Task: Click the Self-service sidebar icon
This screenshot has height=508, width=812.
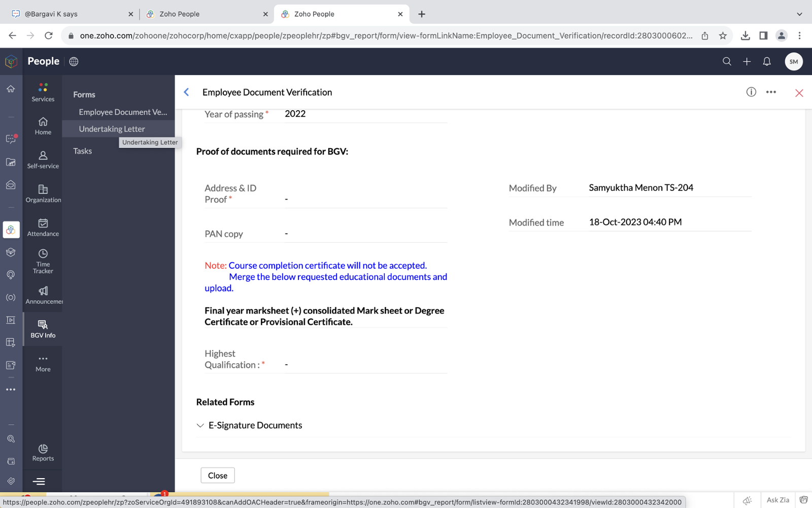Action: (43, 159)
